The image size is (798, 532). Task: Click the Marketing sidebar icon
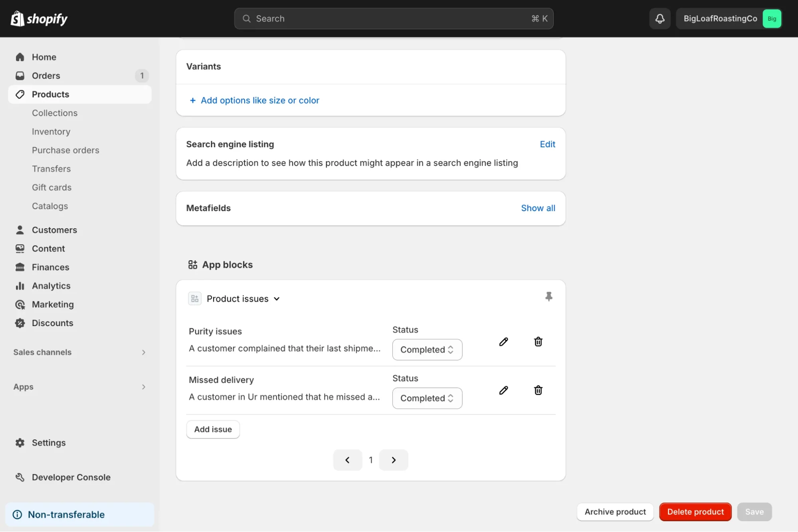point(20,304)
